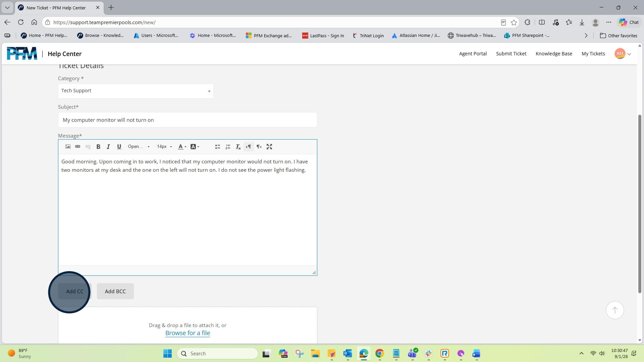Open the Category dropdown showing Tech Support

pyautogui.click(x=136, y=91)
